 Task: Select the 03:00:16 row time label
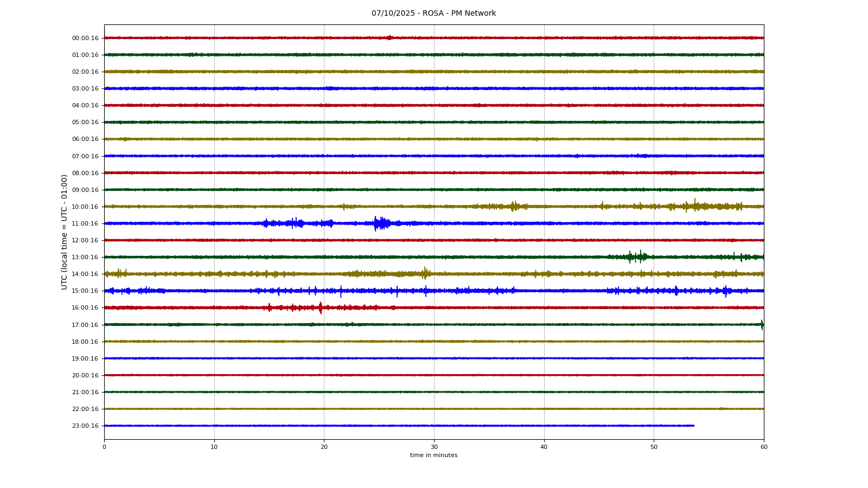tap(85, 88)
